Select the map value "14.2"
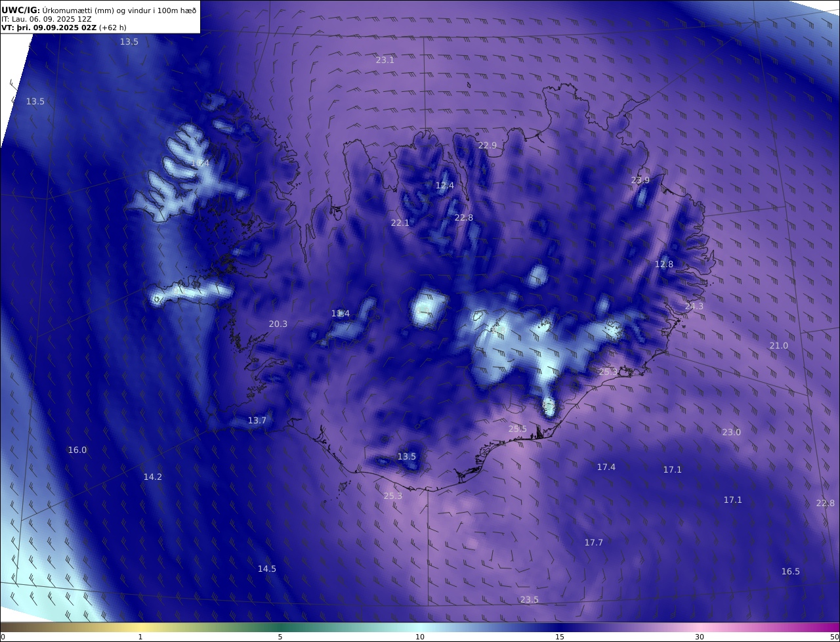 (153, 477)
